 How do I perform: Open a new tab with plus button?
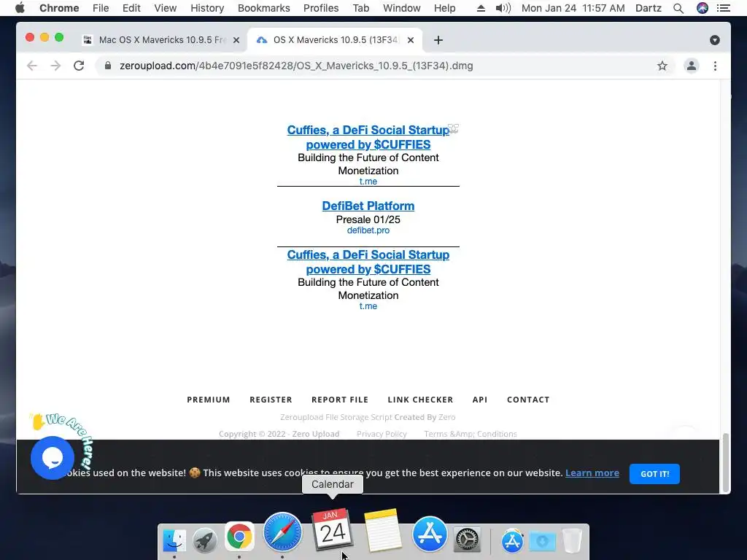coord(438,40)
